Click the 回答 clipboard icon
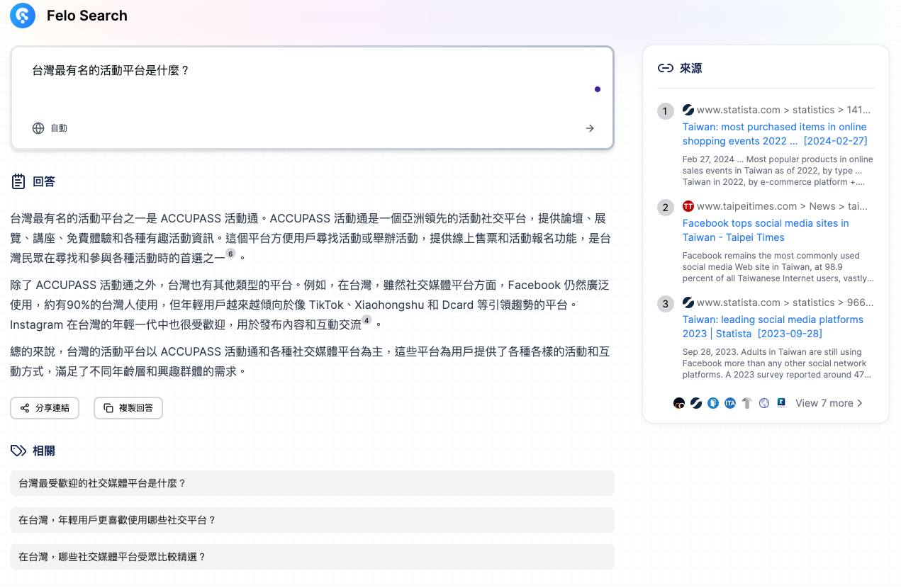Image resolution: width=901 pixels, height=588 pixels. (18, 181)
